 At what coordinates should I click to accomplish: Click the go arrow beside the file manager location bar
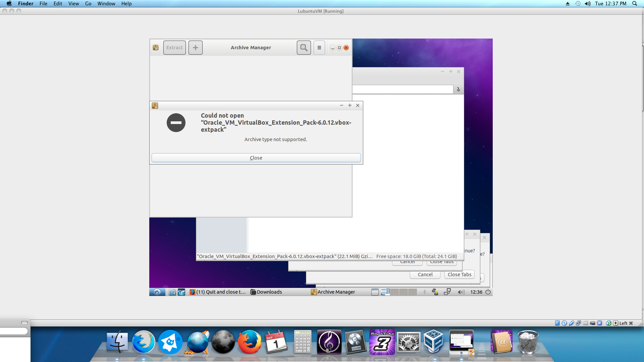click(459, 89)
